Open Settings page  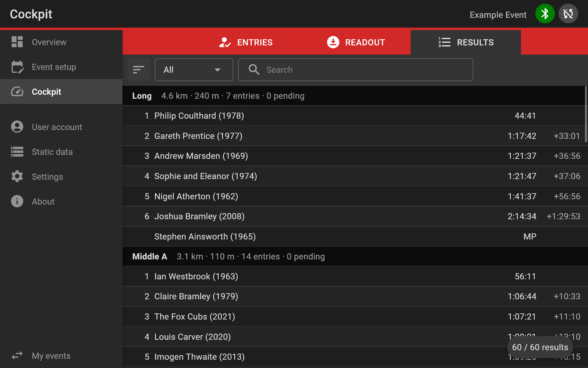click(61, 177)
